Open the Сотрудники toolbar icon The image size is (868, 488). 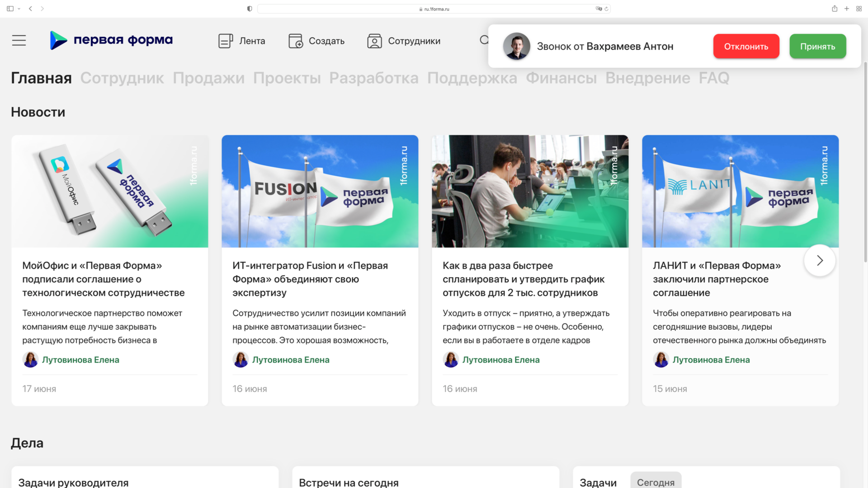374,41
